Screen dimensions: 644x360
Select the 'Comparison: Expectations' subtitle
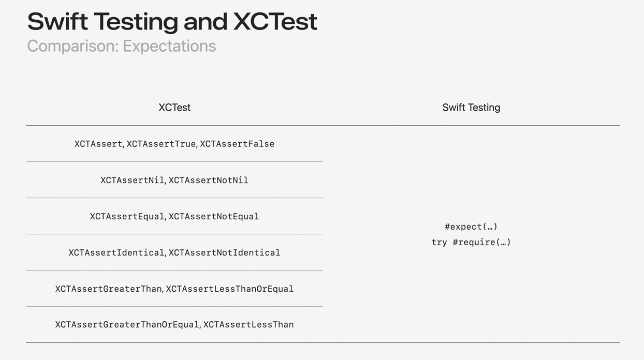tap(121, 47)
